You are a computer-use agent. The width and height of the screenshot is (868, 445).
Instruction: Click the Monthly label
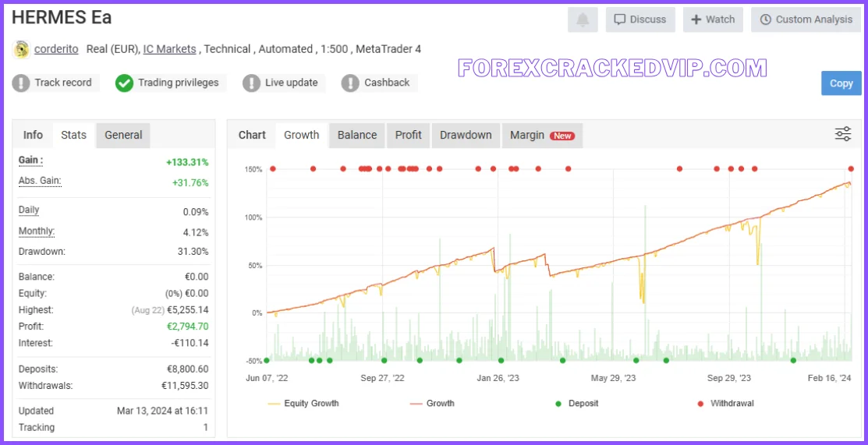[37, 231]
